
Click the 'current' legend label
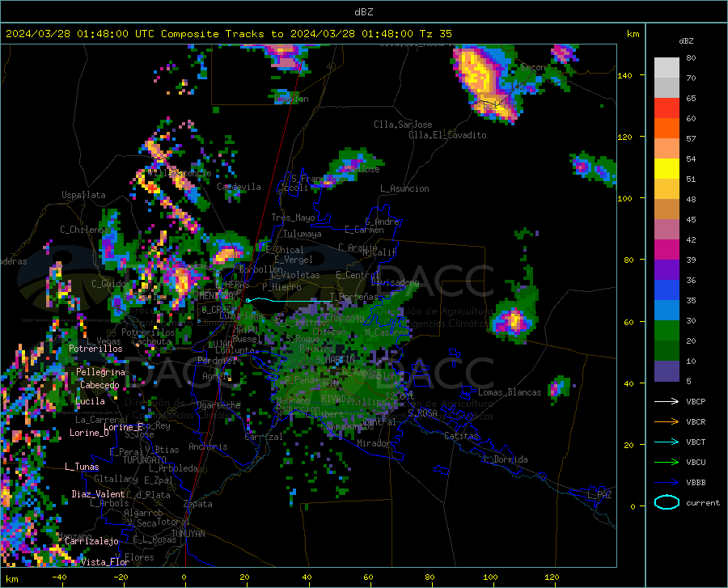(x=703, y=502)
